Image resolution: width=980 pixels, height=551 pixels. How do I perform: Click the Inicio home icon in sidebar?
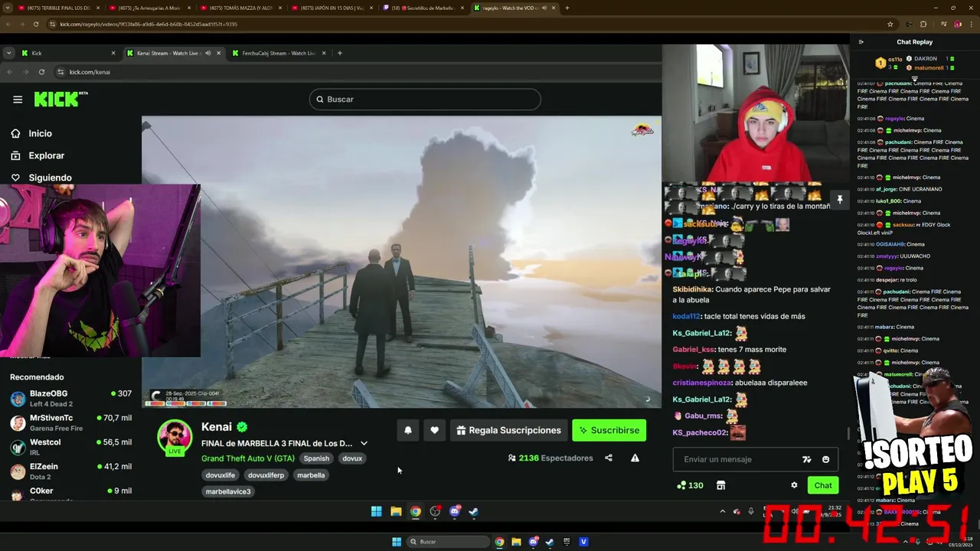click(15, 133)
